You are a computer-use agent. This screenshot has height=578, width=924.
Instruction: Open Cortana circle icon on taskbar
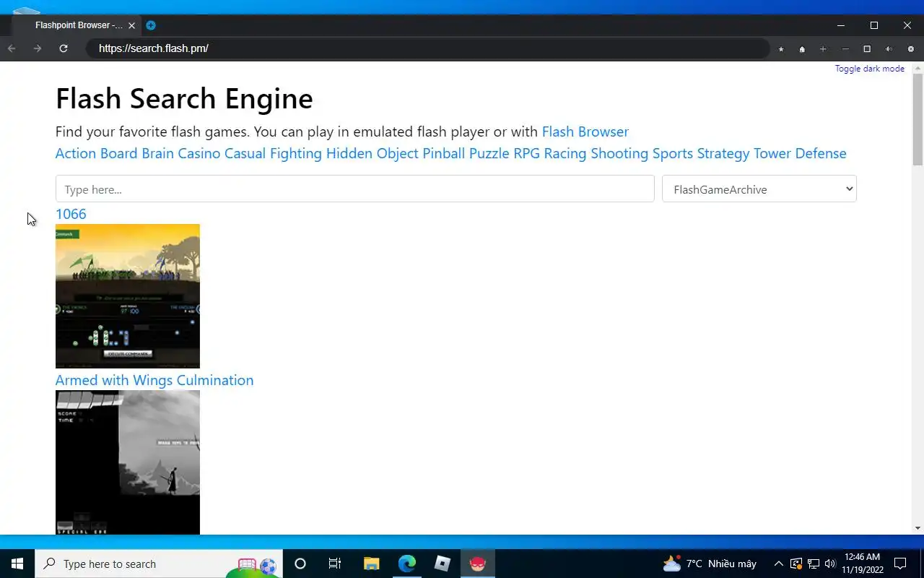[300, 564]
